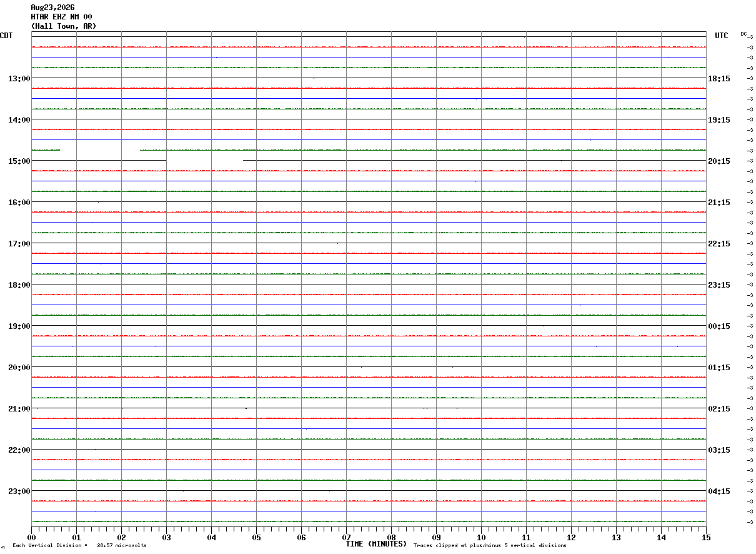Click the (Hall Town, AR) location text
This screenshot has width=756, height=554.
coord(64,26)
